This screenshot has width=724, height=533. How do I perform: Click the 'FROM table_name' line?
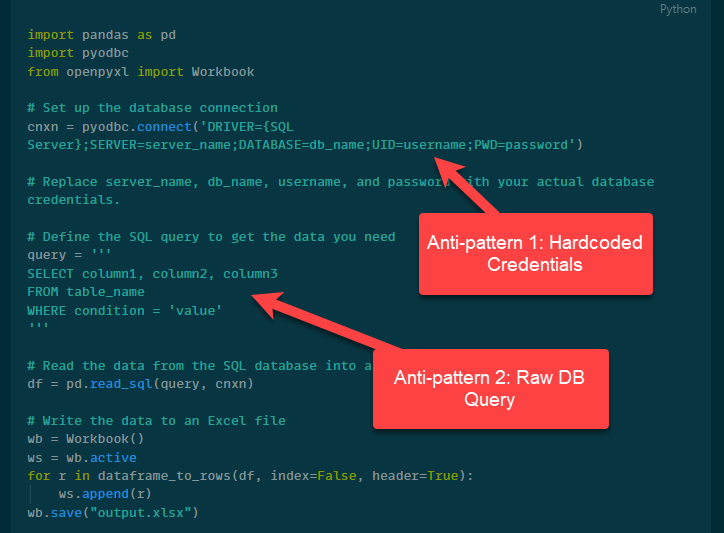click(86, 292)
